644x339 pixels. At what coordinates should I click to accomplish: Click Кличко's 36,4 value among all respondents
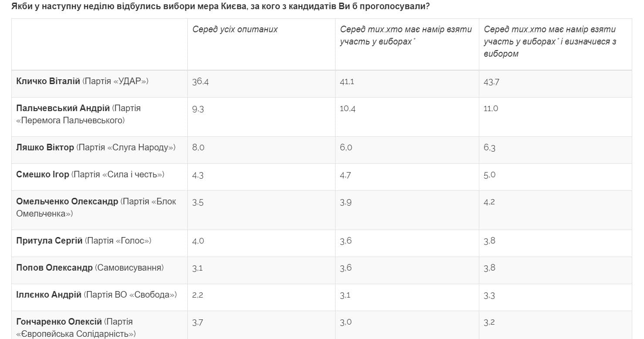point(200,82)
